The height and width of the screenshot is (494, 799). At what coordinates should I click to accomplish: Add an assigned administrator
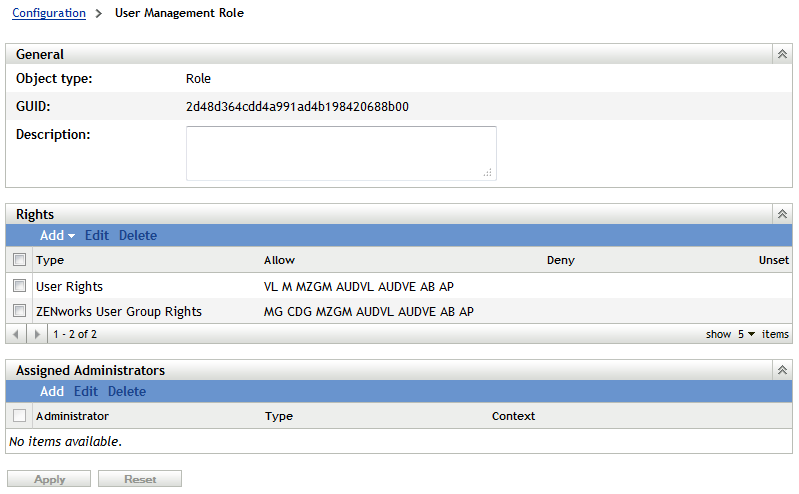tap(52, 392)
